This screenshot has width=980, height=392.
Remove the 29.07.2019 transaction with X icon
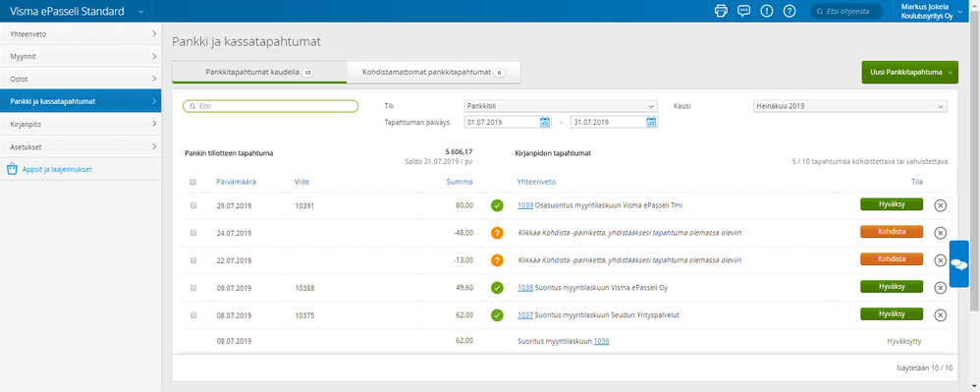940,205
